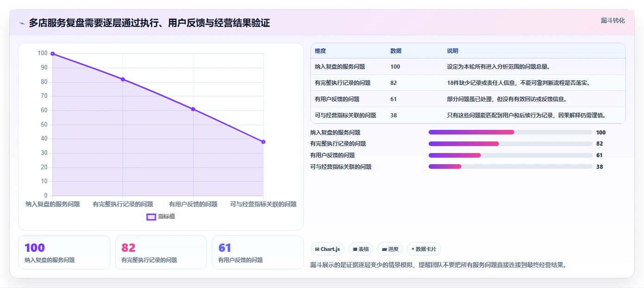Click description starting with 设定为本轮所有进入分析范围

click(x=499, y=67)
